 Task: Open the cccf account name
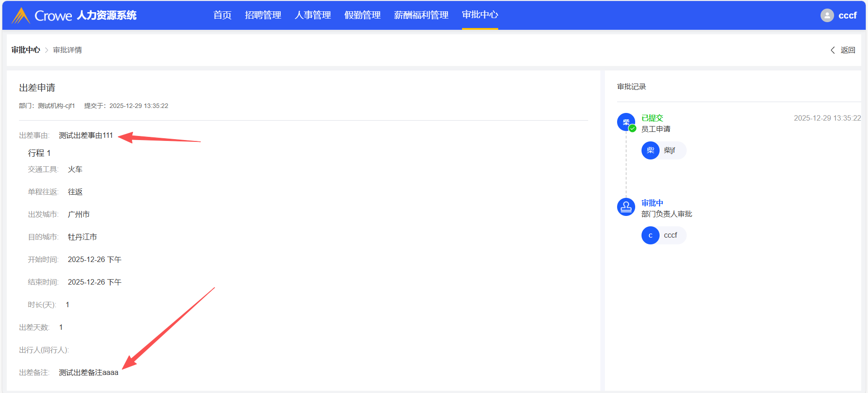point(848,15)
